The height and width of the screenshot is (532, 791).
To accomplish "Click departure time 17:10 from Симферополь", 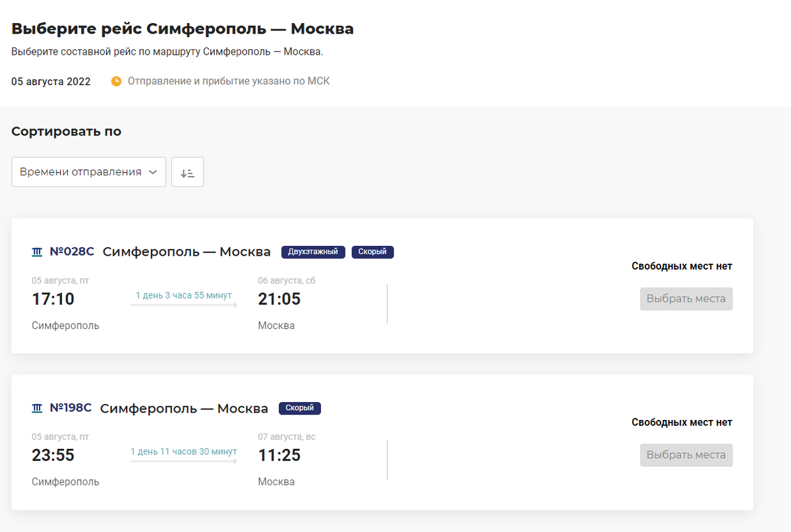I will point(53,299).
